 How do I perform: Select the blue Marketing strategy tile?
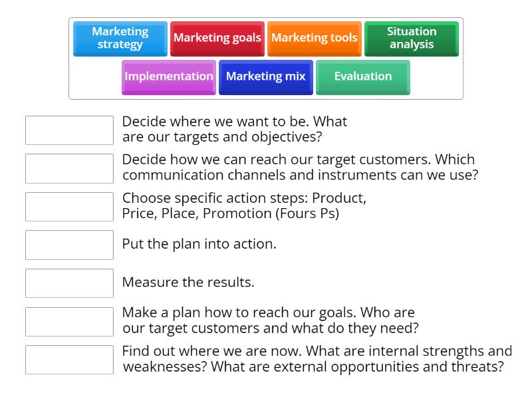(x=120, y=38)
